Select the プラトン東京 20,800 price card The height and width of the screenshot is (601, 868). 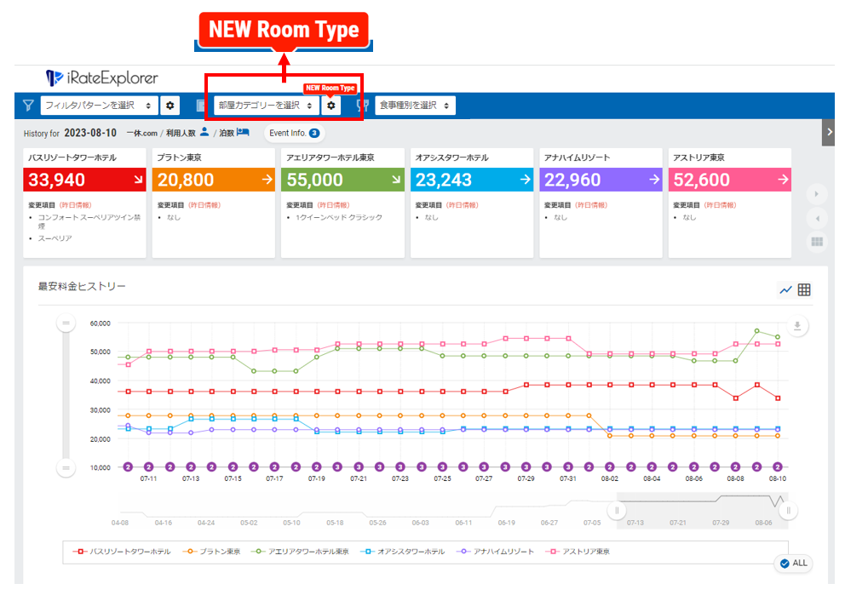pyautogui.click(x=213, y=180)
